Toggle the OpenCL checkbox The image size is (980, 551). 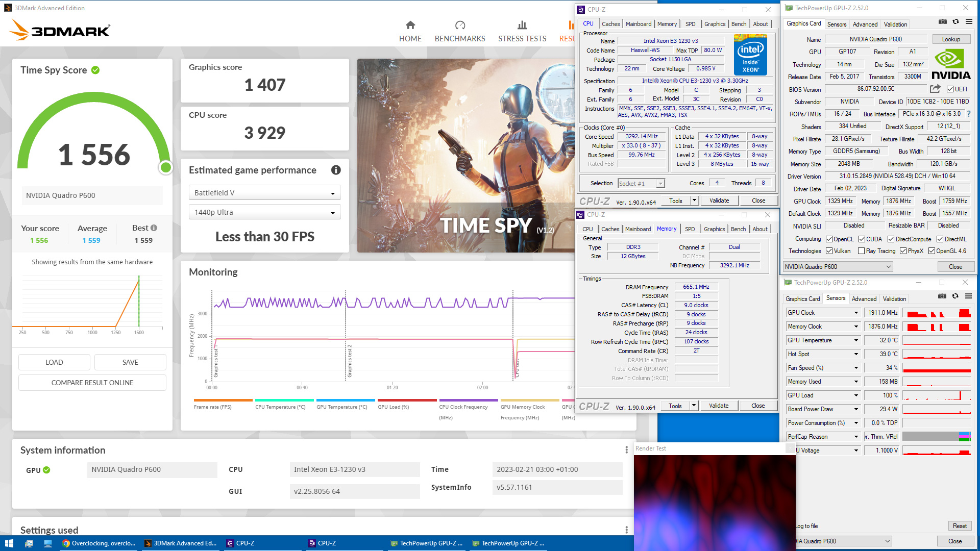tap(829, 239)
